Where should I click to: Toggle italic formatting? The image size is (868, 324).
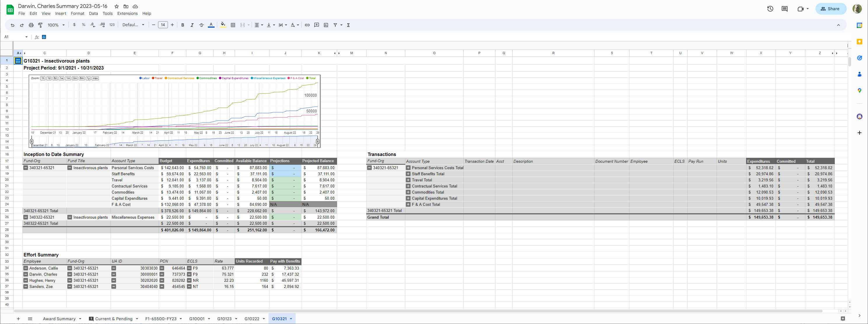click(192, 25)
